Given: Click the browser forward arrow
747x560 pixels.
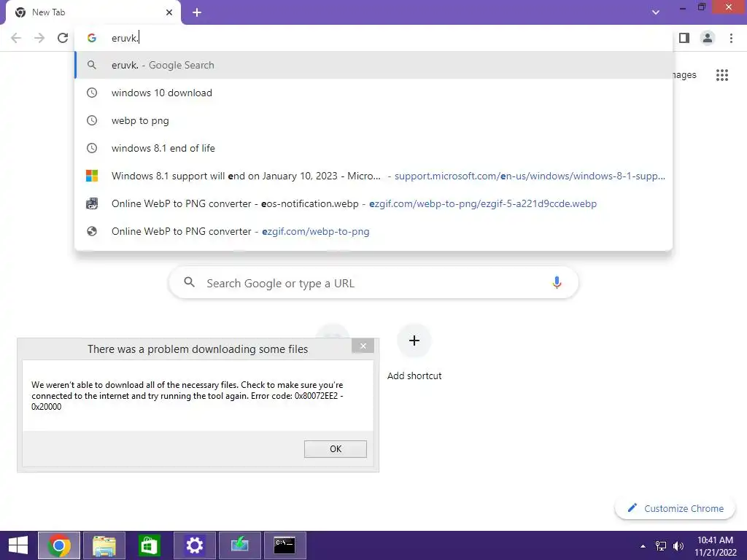Looking at the screenshot, I should click(x=39, y=38).
